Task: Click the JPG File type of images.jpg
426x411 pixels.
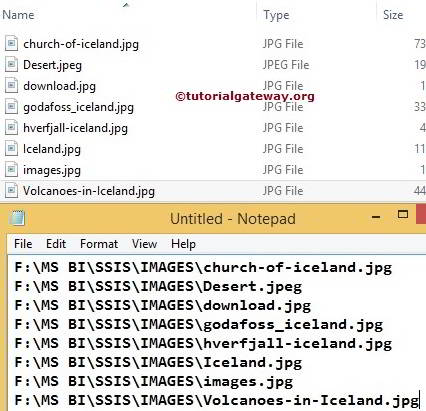Action: 283,170
